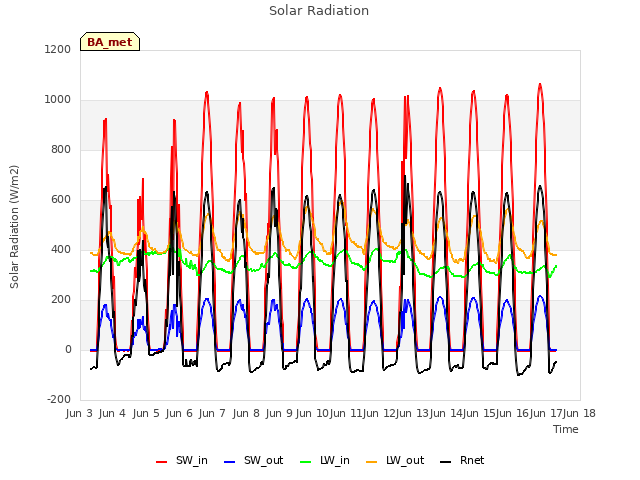Click the Jun 6 x-axis tick label

pos(179,413)
